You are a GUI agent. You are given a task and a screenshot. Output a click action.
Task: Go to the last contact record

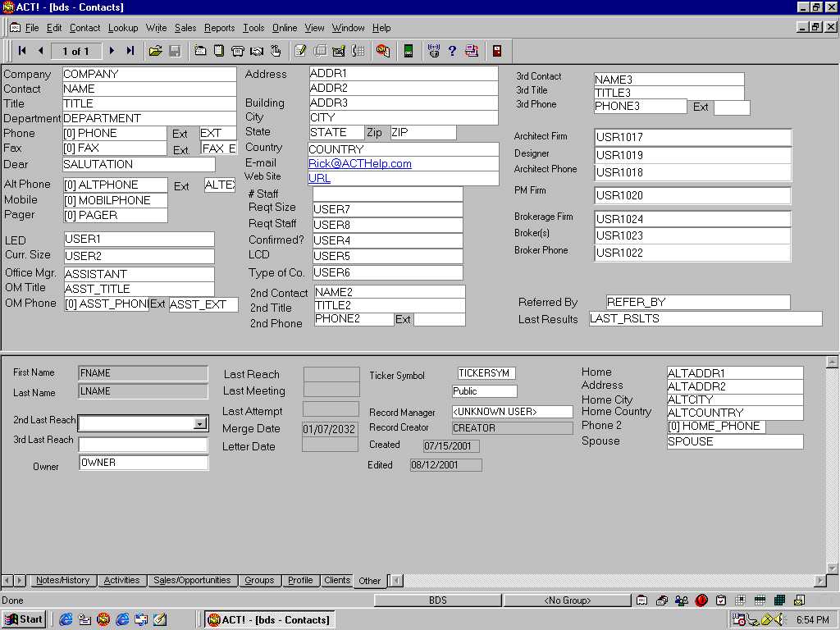click(130, 51)
